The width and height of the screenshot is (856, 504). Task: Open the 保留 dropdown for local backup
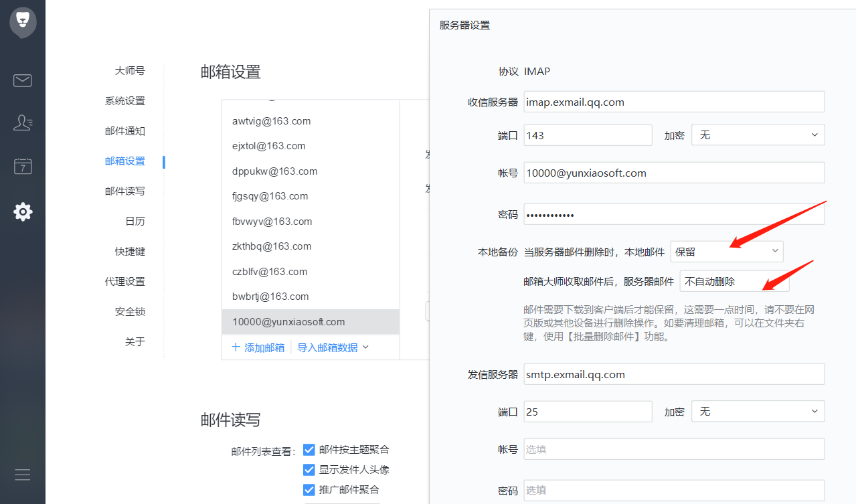point(727,251)
